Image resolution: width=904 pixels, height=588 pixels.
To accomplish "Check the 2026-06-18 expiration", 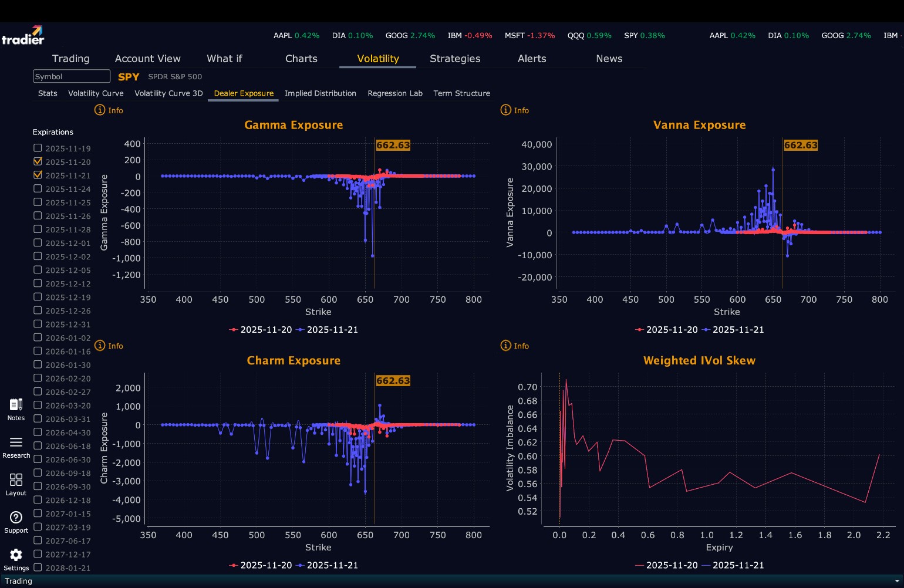I will pyautogui.click(x=38, y=445).
